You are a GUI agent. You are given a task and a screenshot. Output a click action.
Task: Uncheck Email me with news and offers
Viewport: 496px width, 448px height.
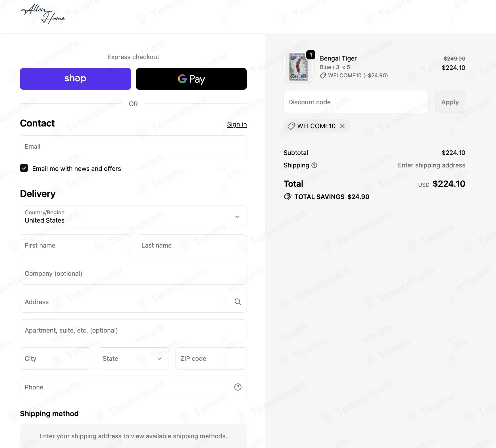pyautogui.click(x=24, y=168)
